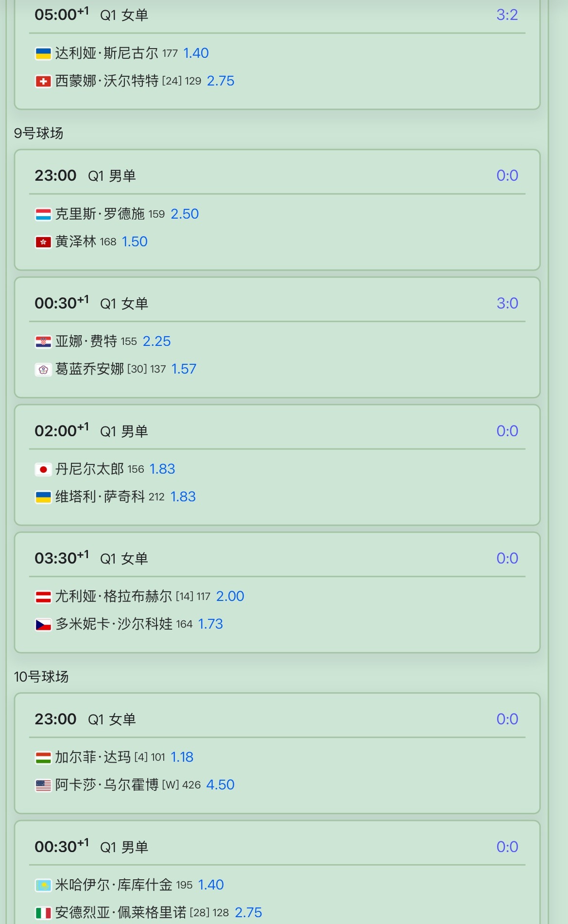Tap the Austria flag beside 尤利娅·格拉布赫尔
The image size is (568, 924).
(43, 597)
